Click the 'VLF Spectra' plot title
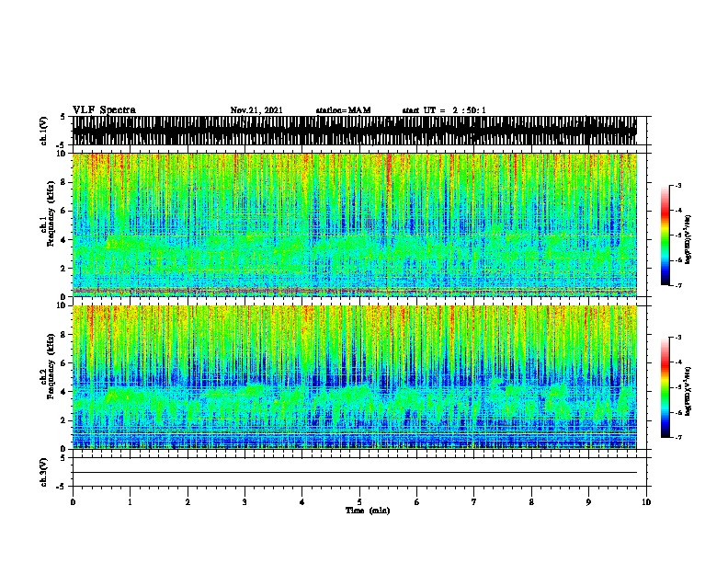This screenshot has height=563, width=728. coord(104,109)
